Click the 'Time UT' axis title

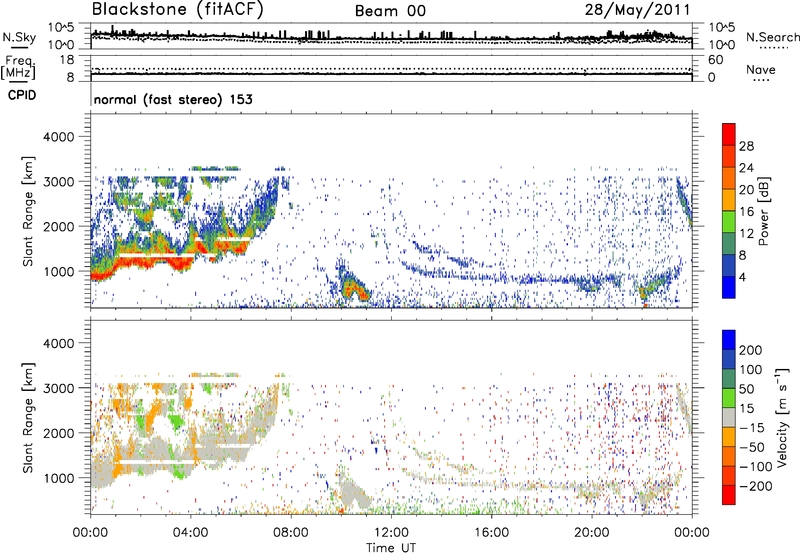click(x=391, y=548)
